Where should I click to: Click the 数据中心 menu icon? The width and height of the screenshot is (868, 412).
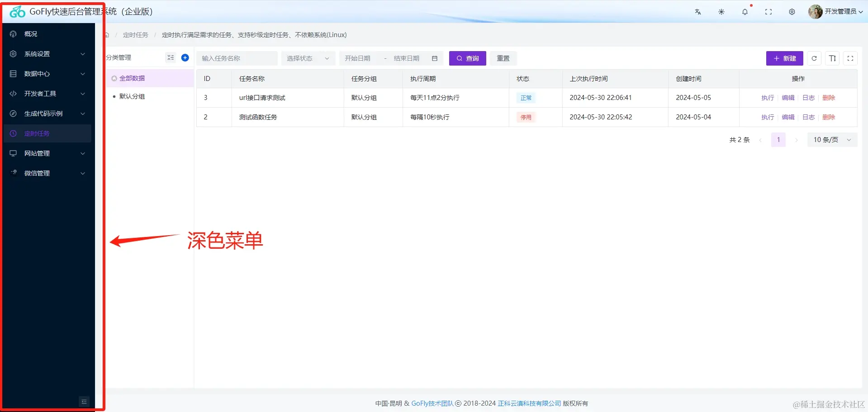pyautogui.click(x=13, y=74)
